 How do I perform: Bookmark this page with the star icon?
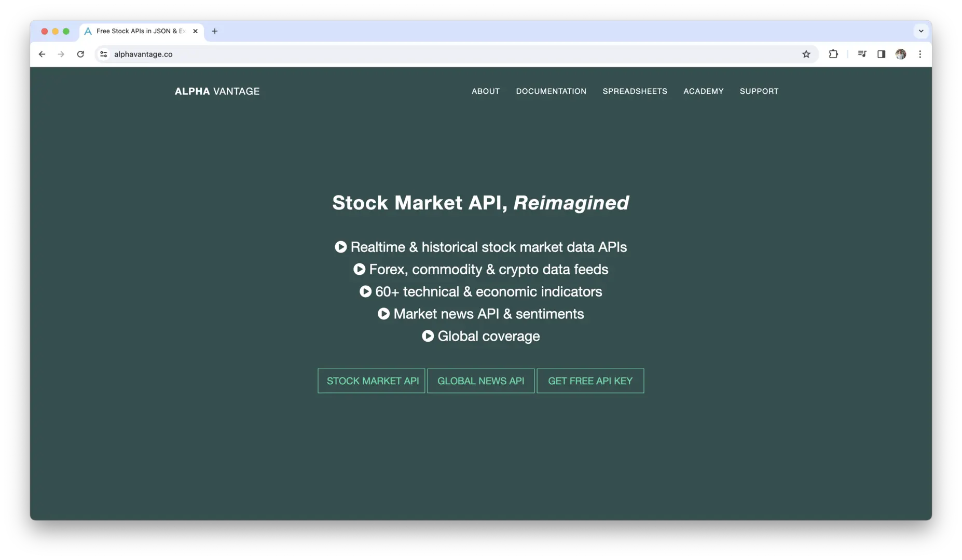click(806, 54)
